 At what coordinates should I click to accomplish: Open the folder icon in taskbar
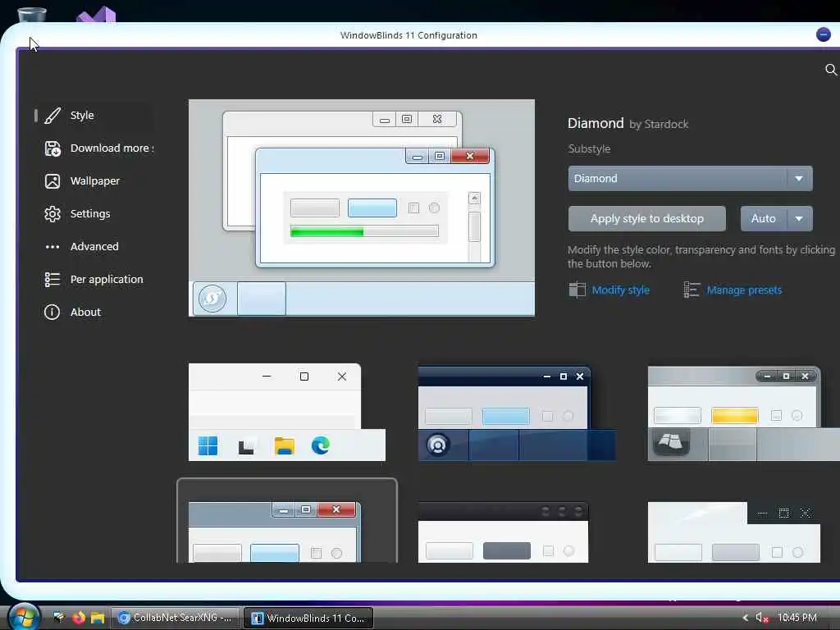pyautogui.click(x=97, y=618)
